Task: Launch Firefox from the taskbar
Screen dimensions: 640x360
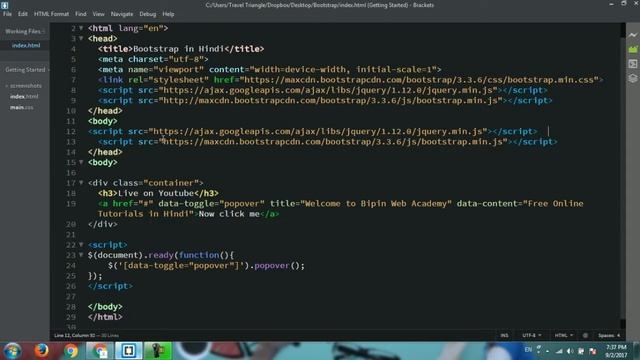Action: (41, 351)
